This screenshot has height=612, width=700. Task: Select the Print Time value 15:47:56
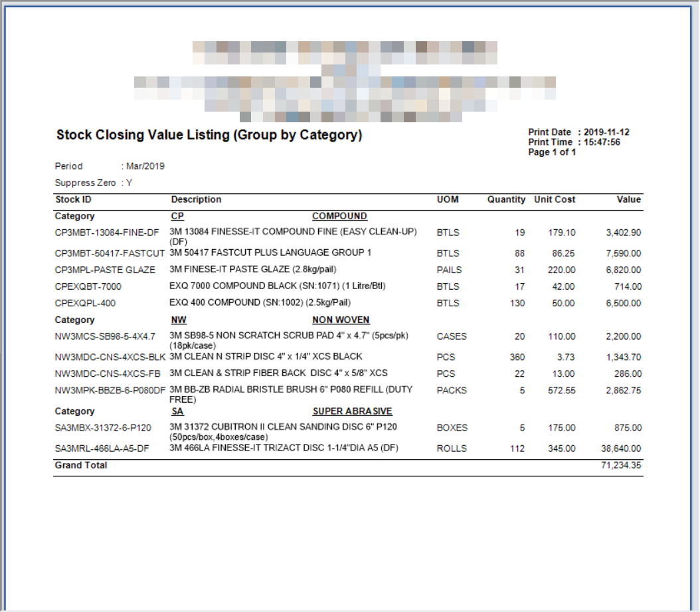602,142
